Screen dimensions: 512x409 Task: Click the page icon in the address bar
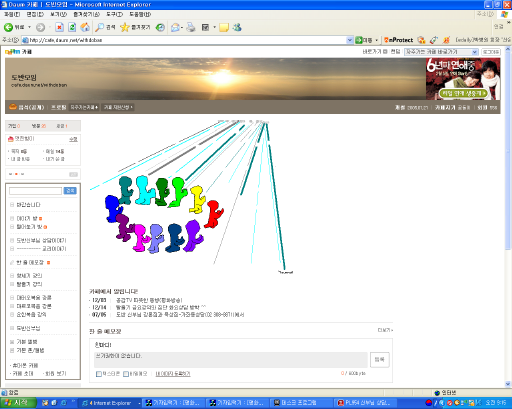(25, 40)
